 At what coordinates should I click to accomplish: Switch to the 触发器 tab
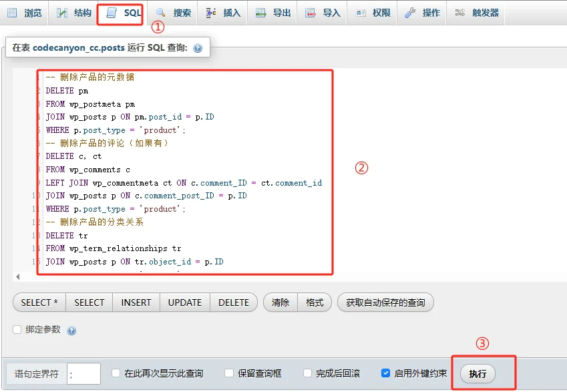coord(477,13)
